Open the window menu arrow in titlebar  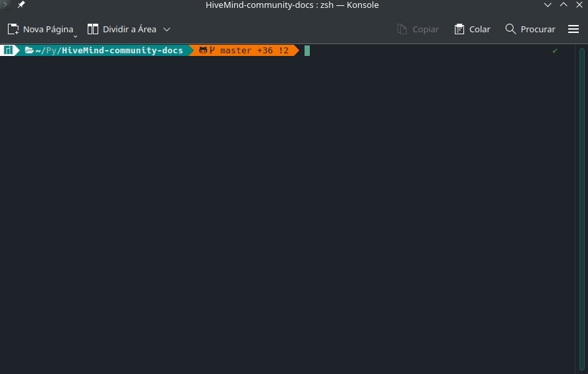[5, 5]
